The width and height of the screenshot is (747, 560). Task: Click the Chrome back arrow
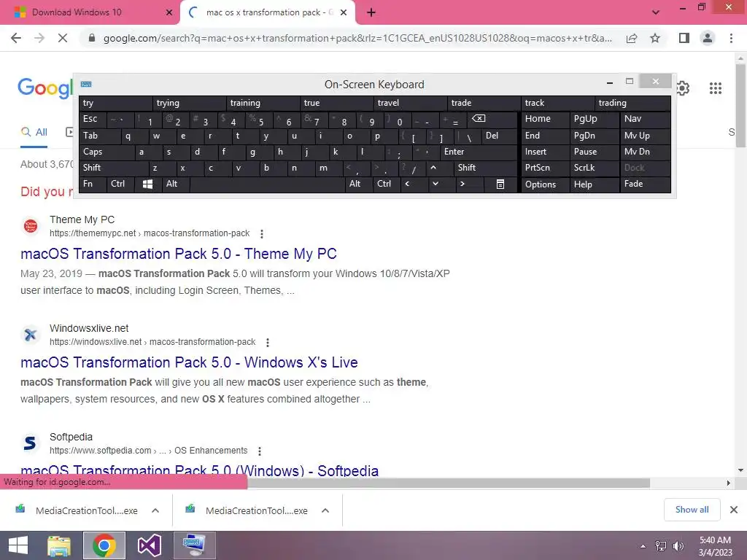coord(16,38)
